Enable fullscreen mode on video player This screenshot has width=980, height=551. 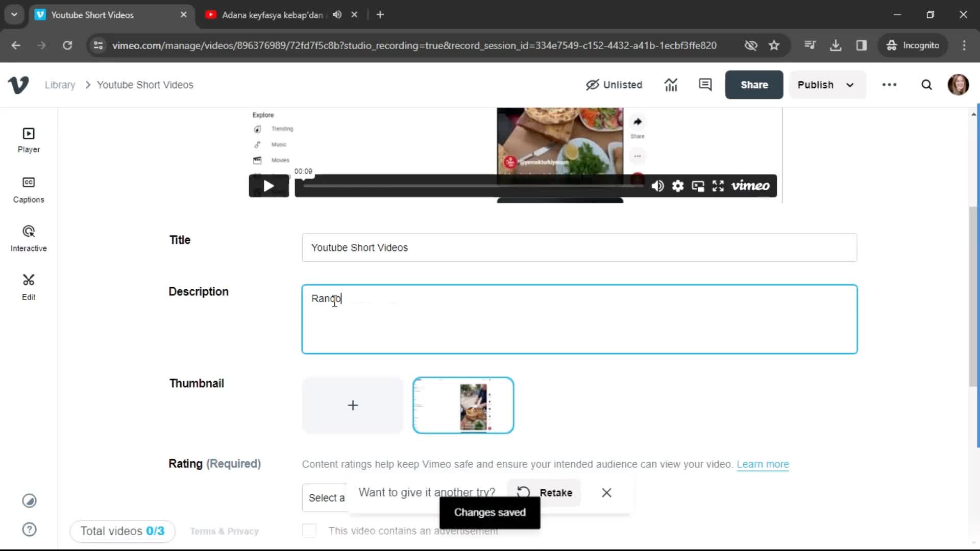pyautogui.click(x=718, y=186)
